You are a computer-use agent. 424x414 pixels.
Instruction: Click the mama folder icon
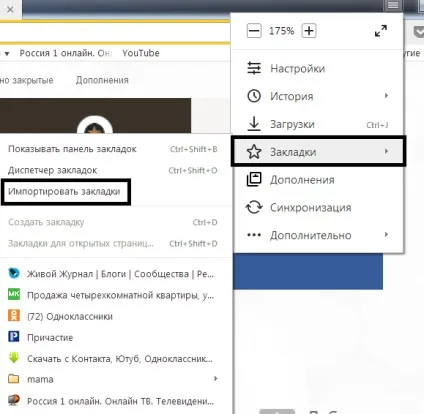pos(14,379)
